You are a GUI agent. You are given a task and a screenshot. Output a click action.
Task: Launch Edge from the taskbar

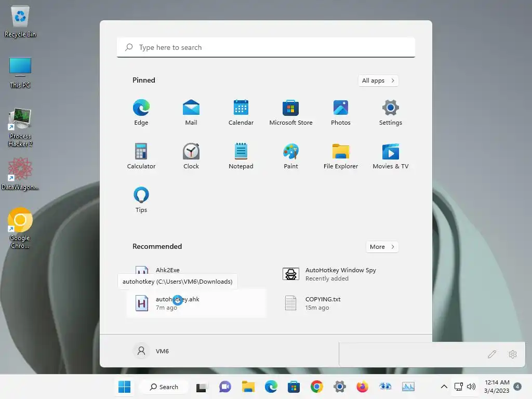[x=271, y=387]
